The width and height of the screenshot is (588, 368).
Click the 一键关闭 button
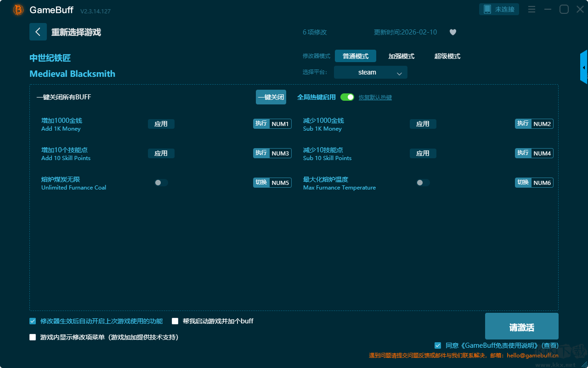pyautogui.click(x=271, y=97)
